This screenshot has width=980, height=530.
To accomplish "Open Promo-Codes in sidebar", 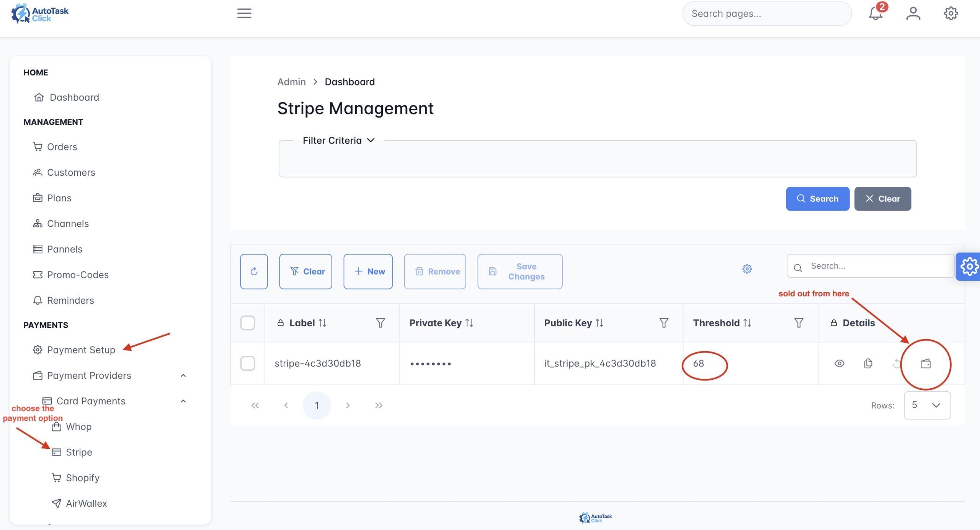I will (71, 275).
